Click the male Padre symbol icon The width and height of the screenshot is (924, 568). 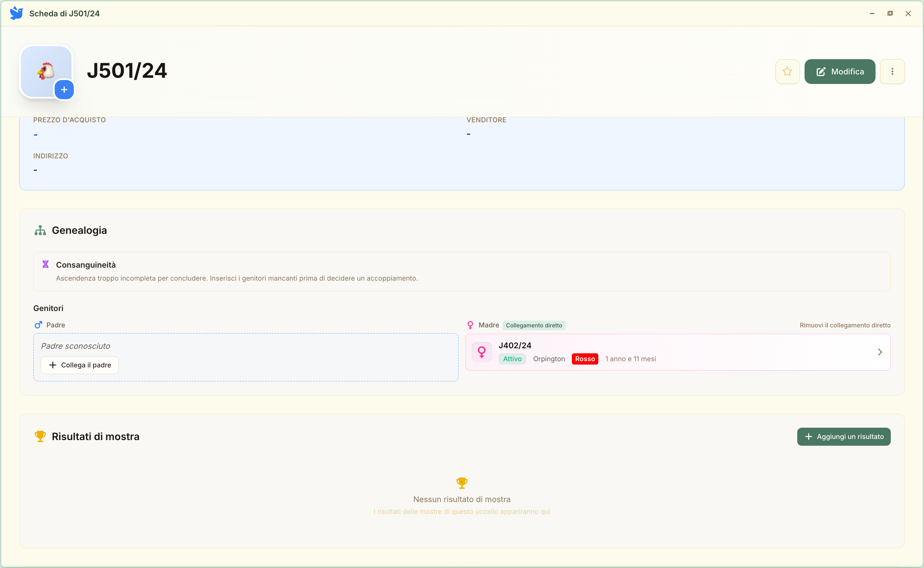click(x=38, y=325)
